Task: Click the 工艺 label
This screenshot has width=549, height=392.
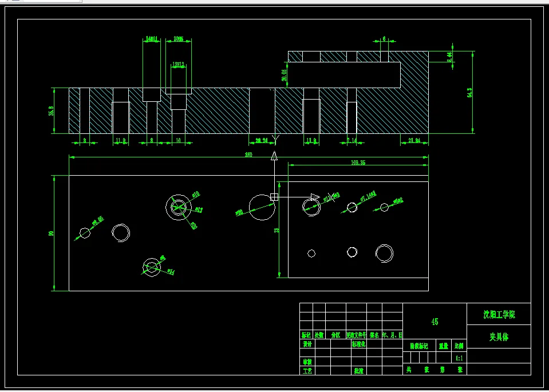Action: (x=307, y=371)
